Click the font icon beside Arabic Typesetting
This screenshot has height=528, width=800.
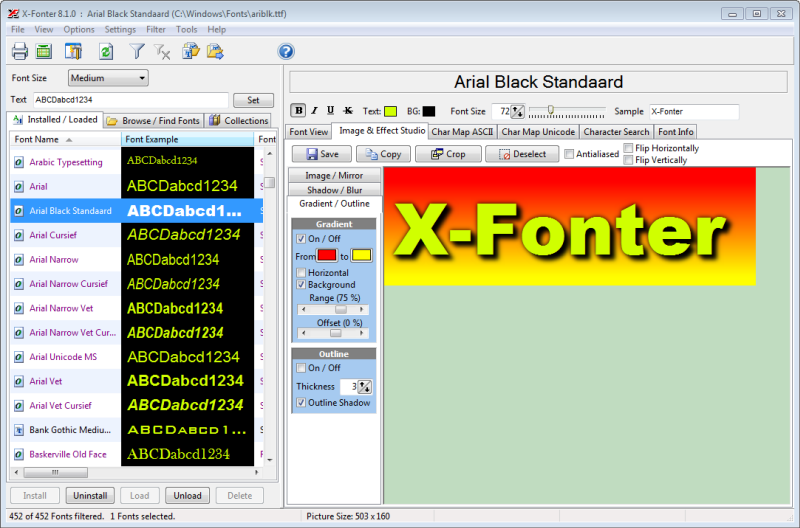pos(19,162)
